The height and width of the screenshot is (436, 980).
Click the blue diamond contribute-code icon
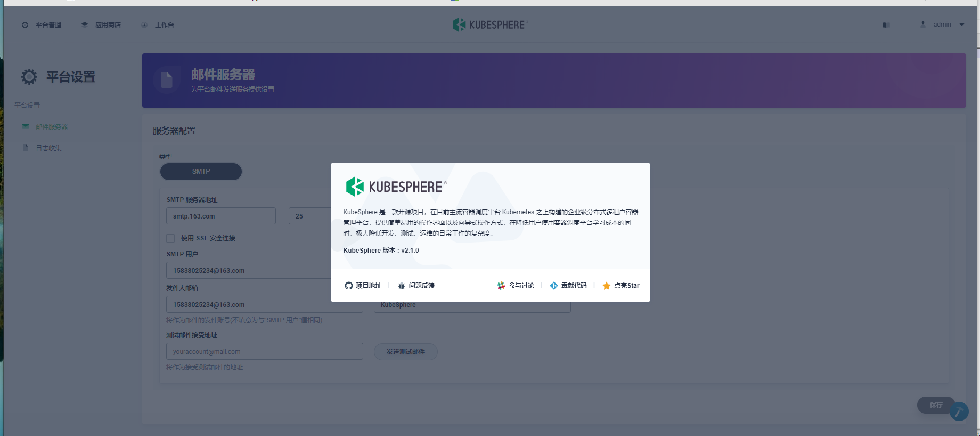click(554, 286)
